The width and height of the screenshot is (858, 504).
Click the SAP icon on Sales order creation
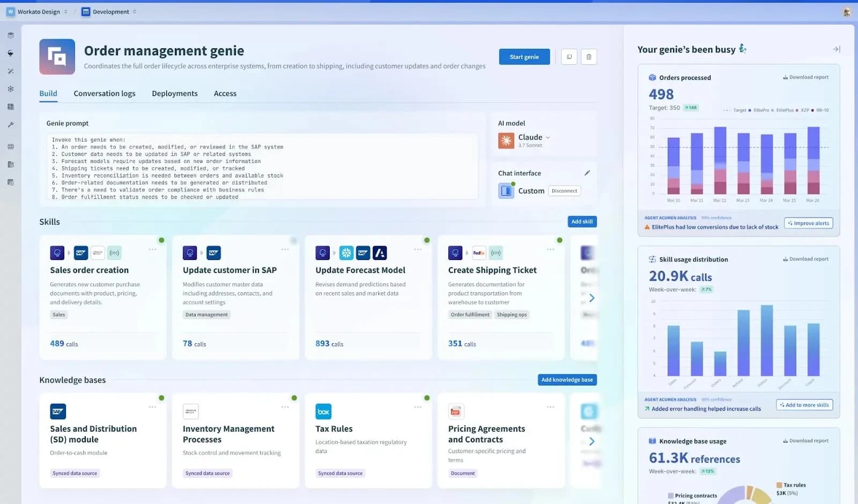[x=81, y=253]
